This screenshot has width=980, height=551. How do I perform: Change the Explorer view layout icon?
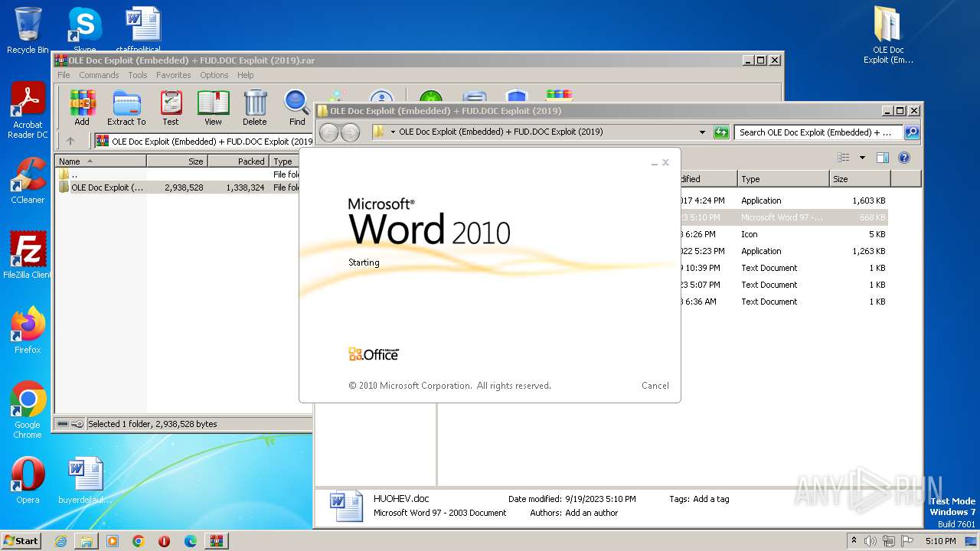[x=844, y=158]
